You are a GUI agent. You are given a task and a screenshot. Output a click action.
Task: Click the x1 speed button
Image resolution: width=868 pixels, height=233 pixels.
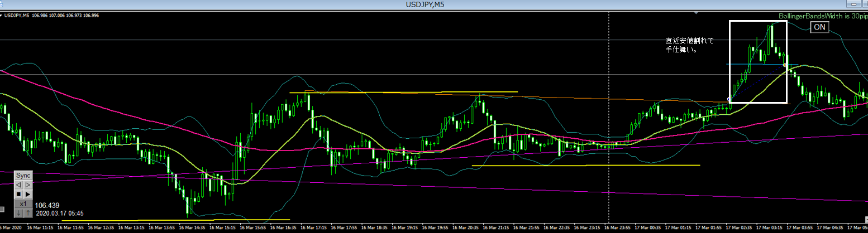point(23,204)
